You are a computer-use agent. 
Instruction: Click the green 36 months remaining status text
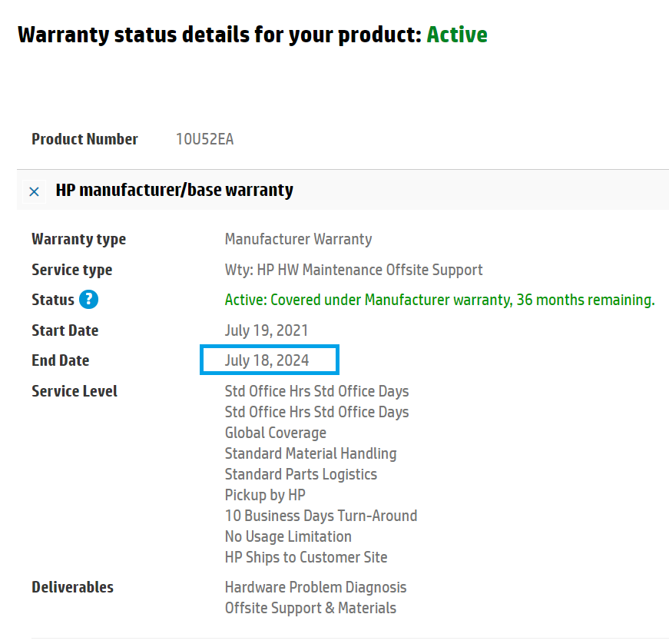(439, 300)
